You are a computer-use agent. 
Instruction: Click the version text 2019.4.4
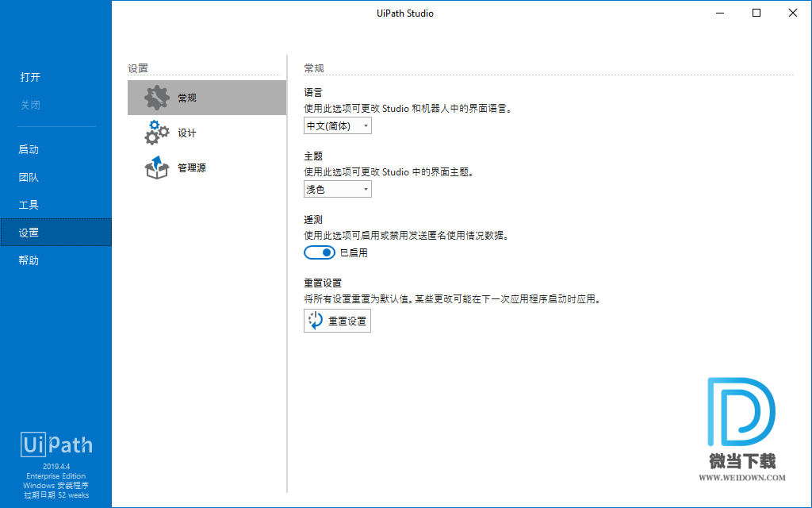click(x=56, y=467)
